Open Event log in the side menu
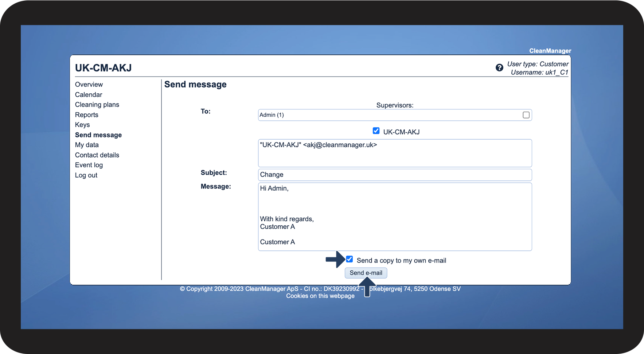This screenshot has height=354, width=644. pyautogui.click(x=89, y=165)
